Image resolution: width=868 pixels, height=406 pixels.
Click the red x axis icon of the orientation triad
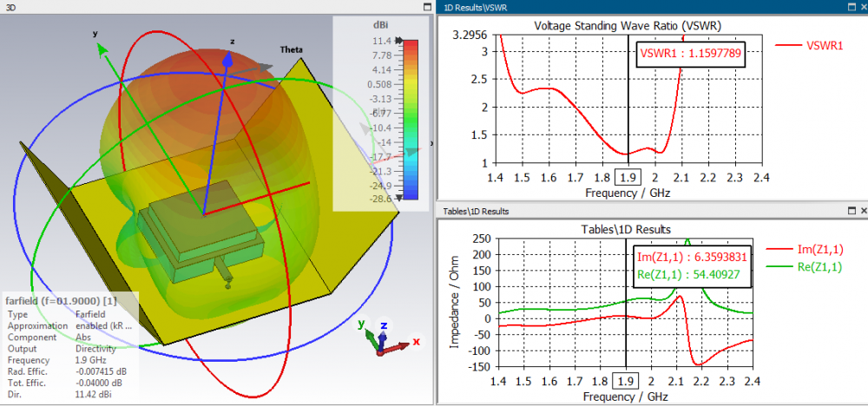coord(416,342)
